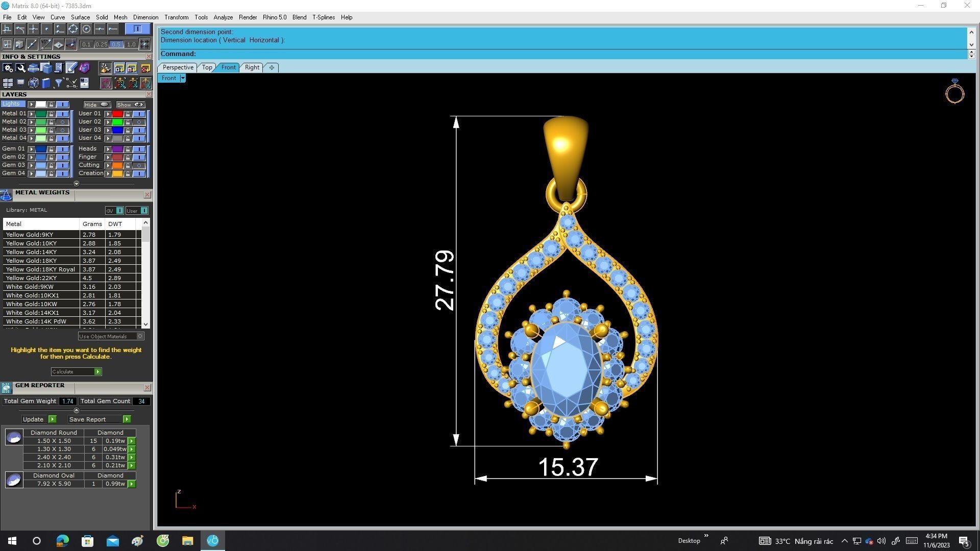Image resolution: width=980 pixels, height=551 pixels.
Task: Click the User 01 red color swatch
Action: pyautogui.click(x=117, y=114)
